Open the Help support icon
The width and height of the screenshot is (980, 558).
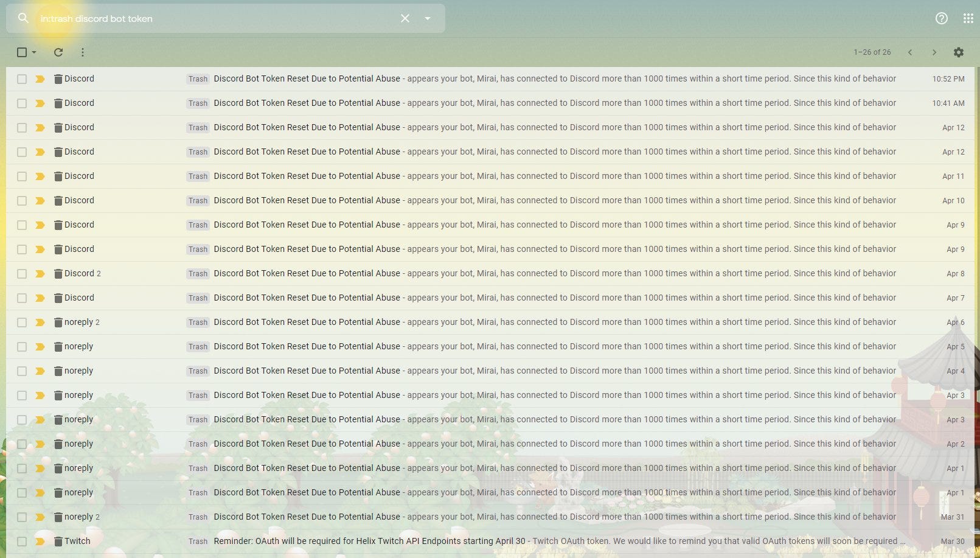[x=942, y=18]
